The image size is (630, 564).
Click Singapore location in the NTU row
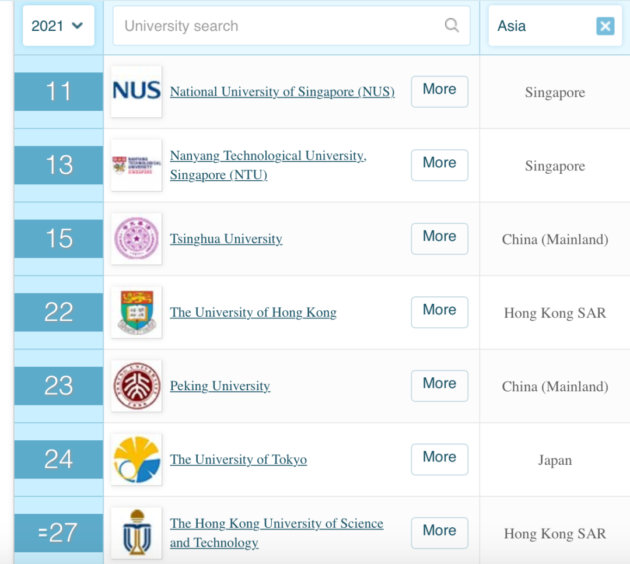(555, 166)
